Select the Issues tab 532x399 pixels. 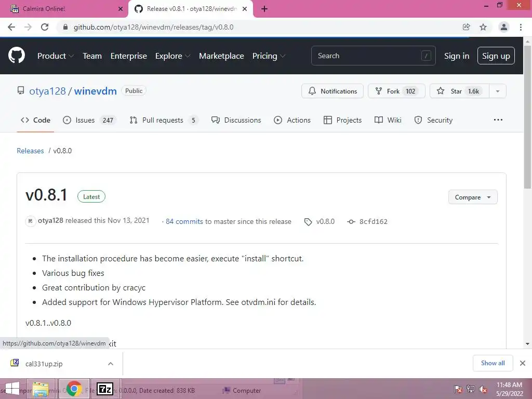click(x=89, y=120)
